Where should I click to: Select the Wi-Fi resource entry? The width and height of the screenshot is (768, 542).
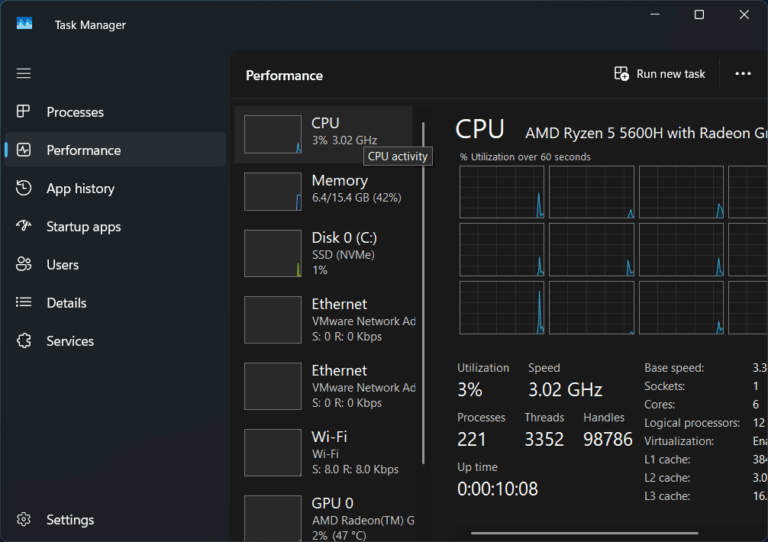tap(323, 453)
